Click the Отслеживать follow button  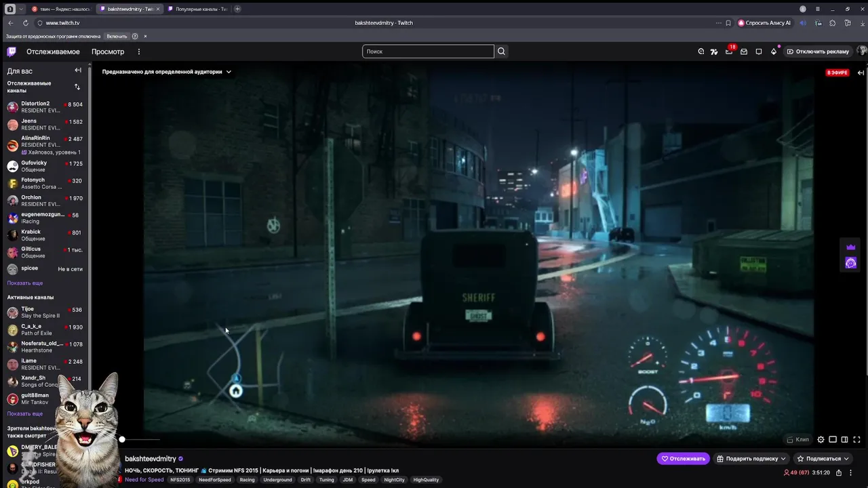[683, 459]
